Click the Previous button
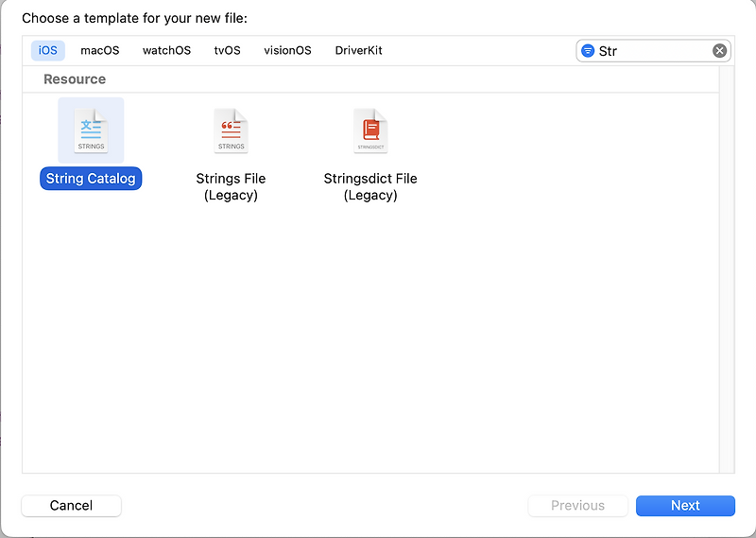756x538 pixels. coord(577,506)
